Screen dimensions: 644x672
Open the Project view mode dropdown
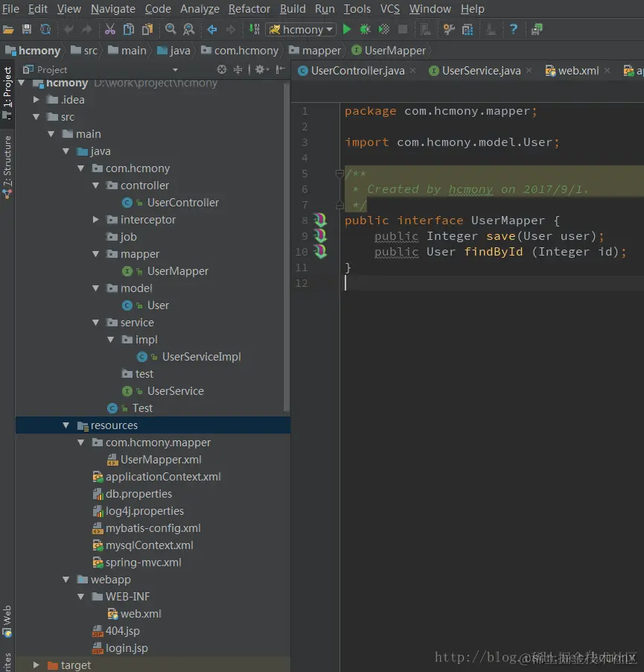click(x=175, y=70)
